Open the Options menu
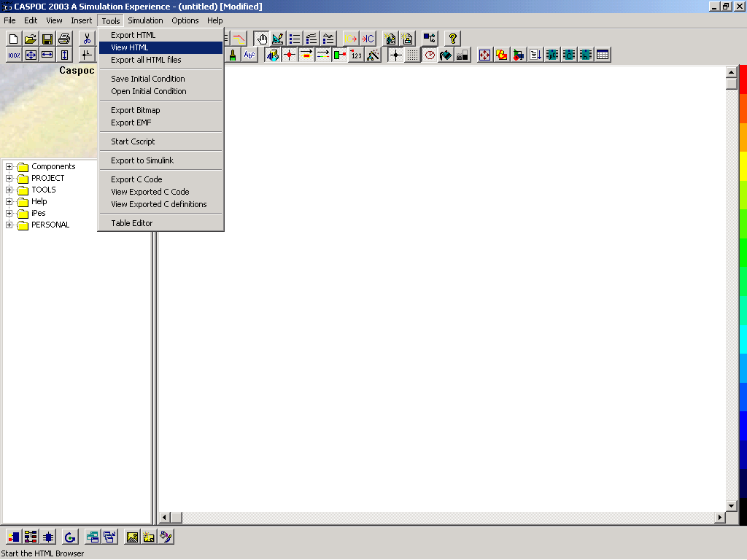Viewport: 747px width, 560px height. pyautogui.click(x=185, y=20)
